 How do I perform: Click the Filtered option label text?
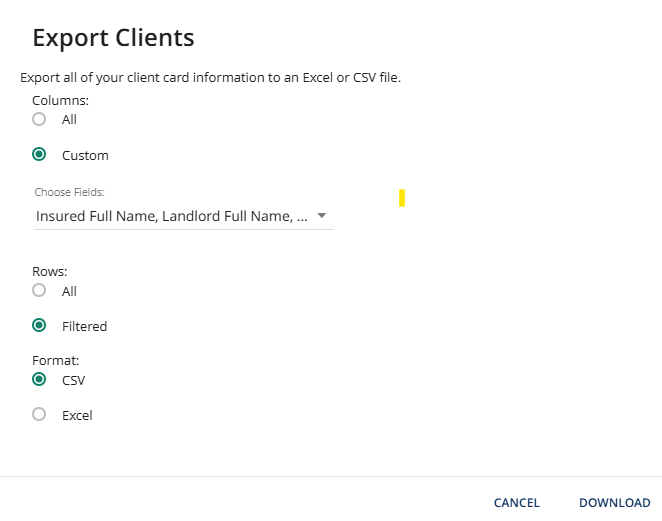(84, 326)
